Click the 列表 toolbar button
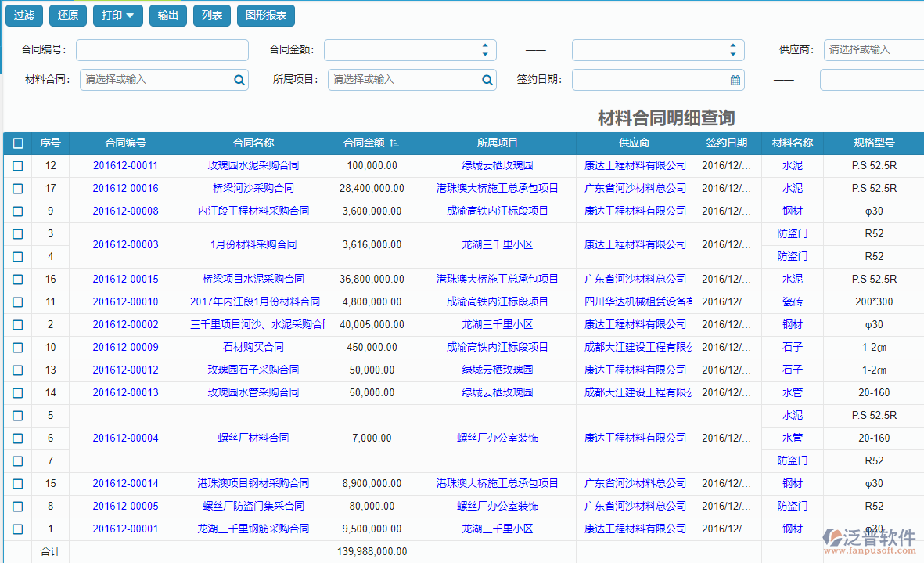Screen dimensions: 924x563 click(212, 15)
